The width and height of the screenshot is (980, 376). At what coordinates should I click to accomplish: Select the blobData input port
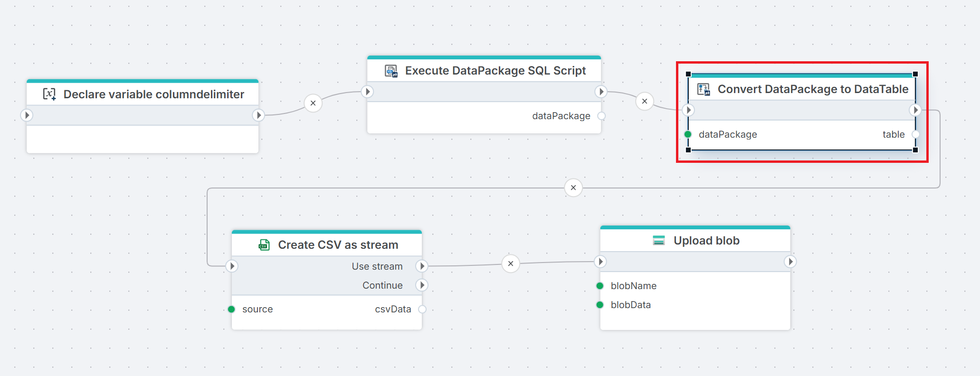point(600,305)
